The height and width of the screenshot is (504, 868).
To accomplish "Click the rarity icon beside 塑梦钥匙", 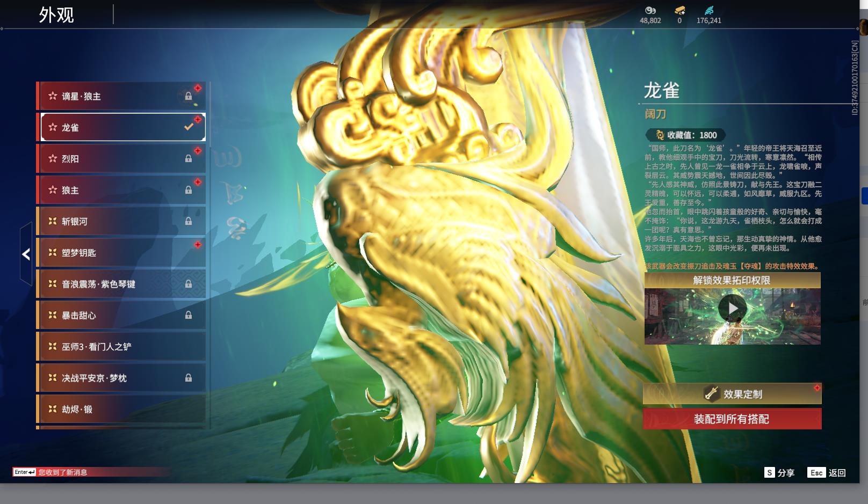I will pyautogui.click(x=53, y=252).
